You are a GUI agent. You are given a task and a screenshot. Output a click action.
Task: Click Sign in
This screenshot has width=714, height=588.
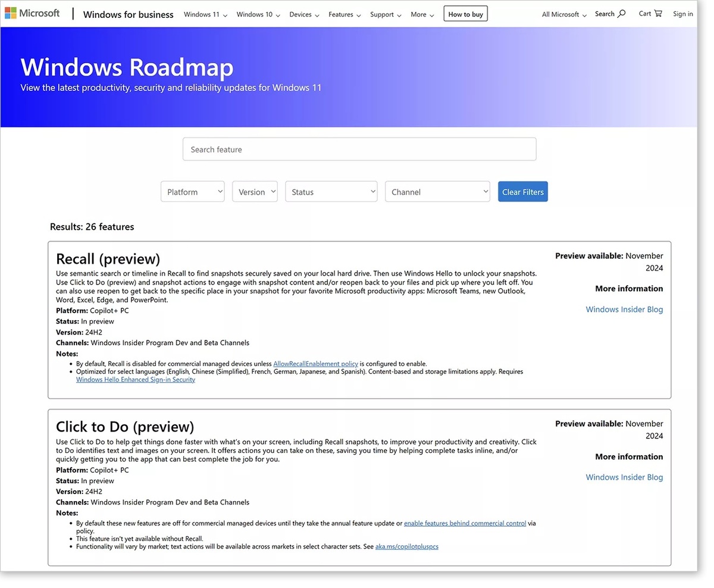point(683,14)
